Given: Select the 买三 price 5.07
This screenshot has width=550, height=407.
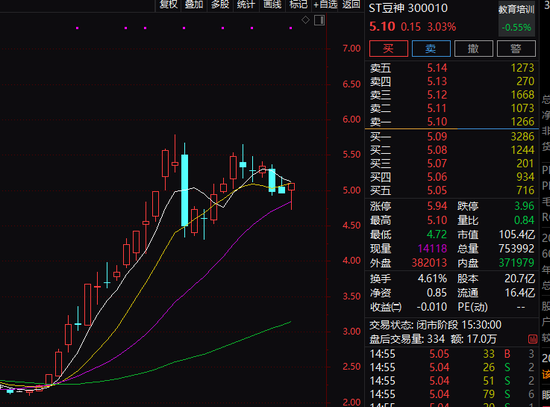Looking at the screenshot, I should tap(437, 164).
